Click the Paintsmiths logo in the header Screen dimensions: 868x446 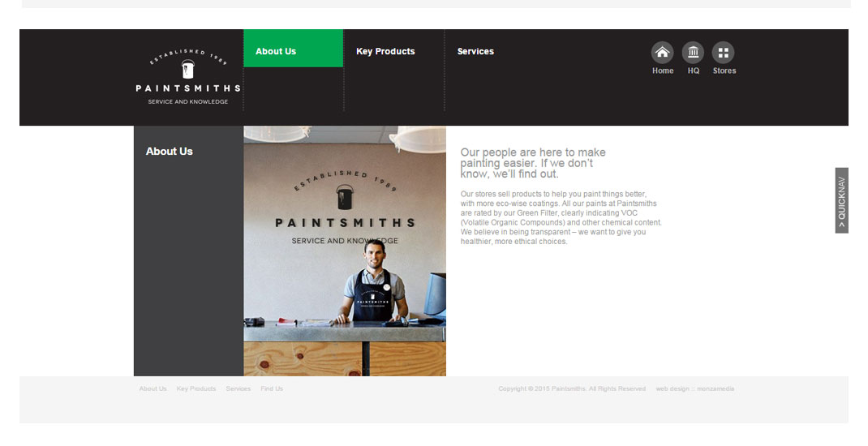tap(188, 77)
